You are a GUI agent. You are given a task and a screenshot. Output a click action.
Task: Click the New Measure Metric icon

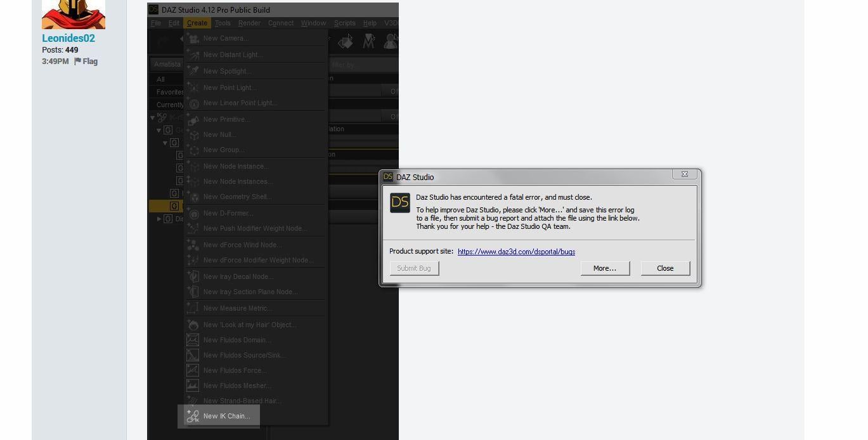point(193,308)
